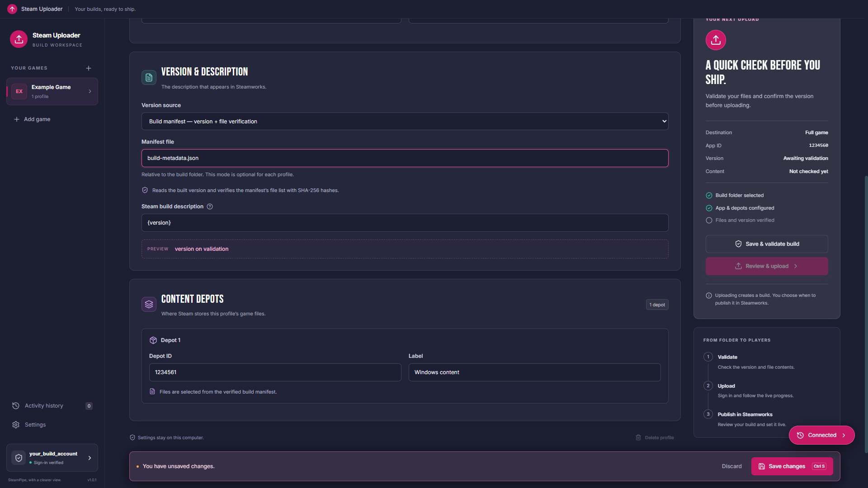Click the Content Depots layers icon
This screenshot has height=488, width=868.
[149, 305]
